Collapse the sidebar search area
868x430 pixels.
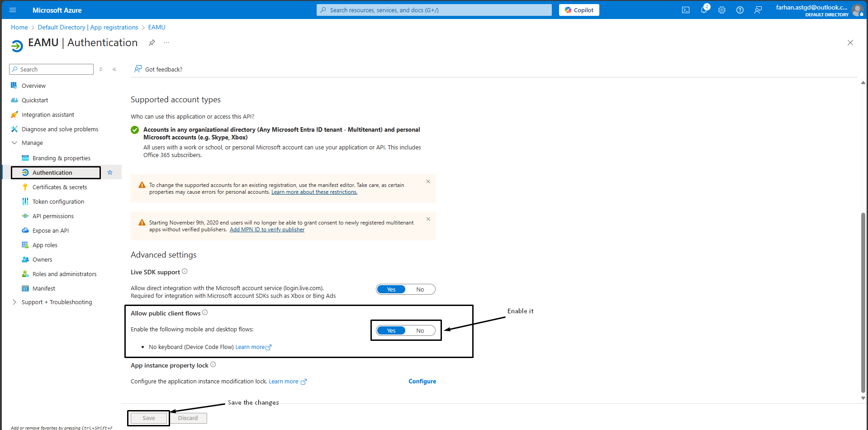114,69
